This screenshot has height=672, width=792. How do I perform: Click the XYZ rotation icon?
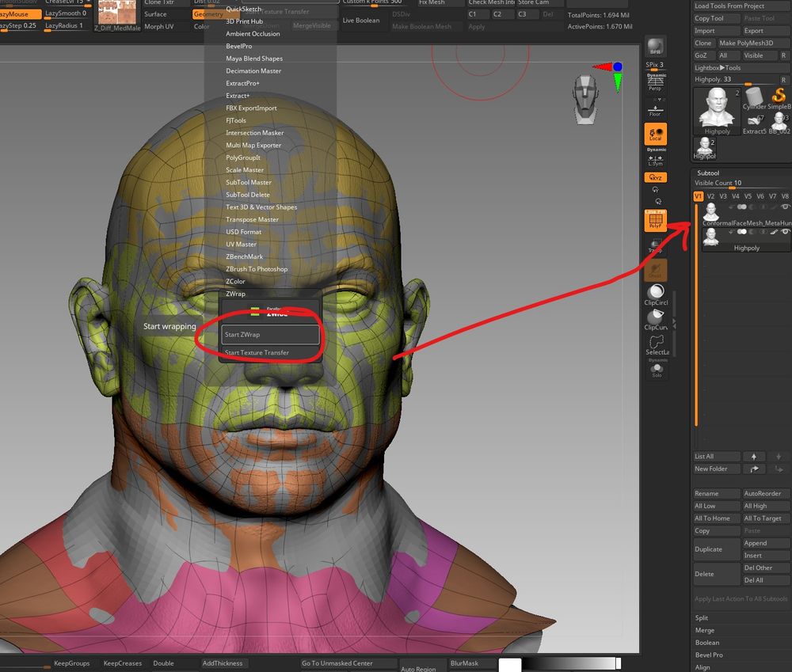656,177
